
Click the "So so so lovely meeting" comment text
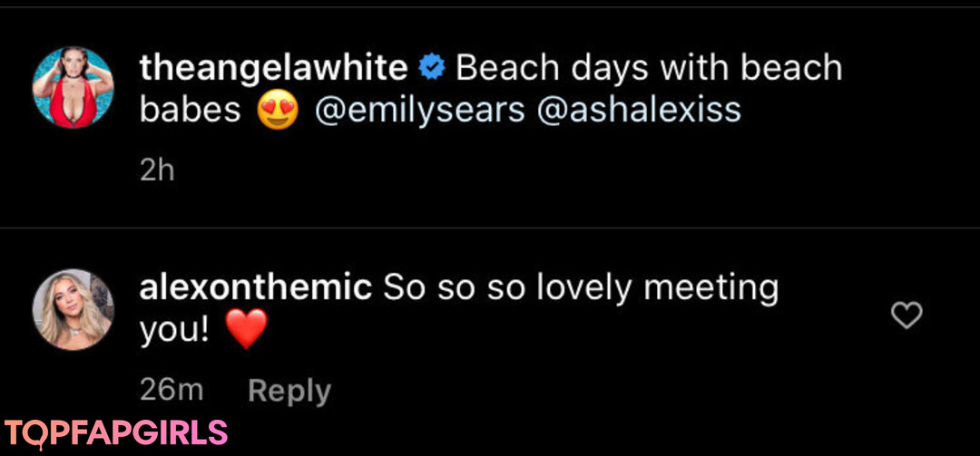[x=581, y=288]
